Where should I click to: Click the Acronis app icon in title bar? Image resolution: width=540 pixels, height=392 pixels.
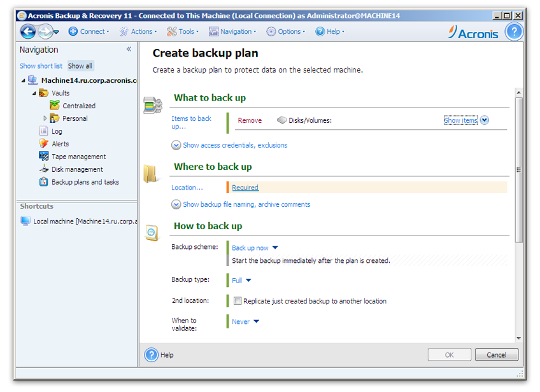tap(22, 16)
